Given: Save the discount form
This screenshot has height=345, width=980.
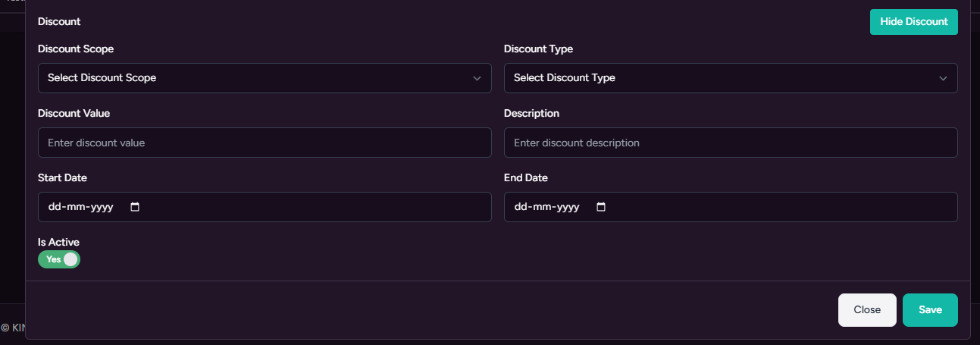Looking at the screenshot, I should [930, 309].
